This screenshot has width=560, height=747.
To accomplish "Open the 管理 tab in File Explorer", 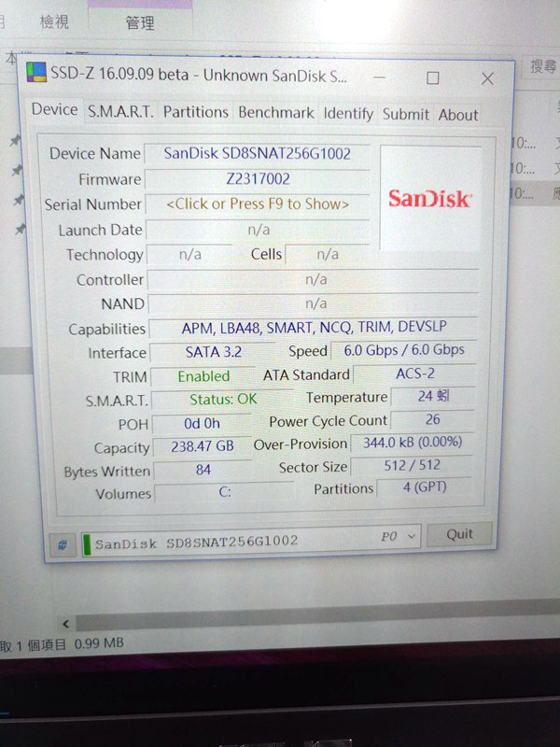I will 140,22.
